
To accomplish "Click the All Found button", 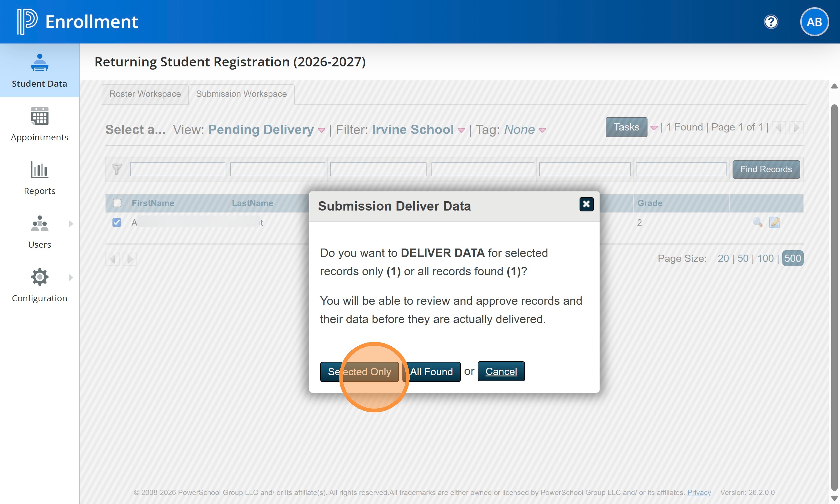I will click(x=431, y=371).
